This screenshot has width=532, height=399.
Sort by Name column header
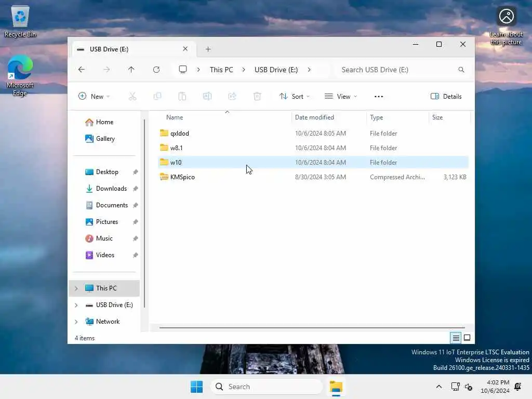(224, 117)
